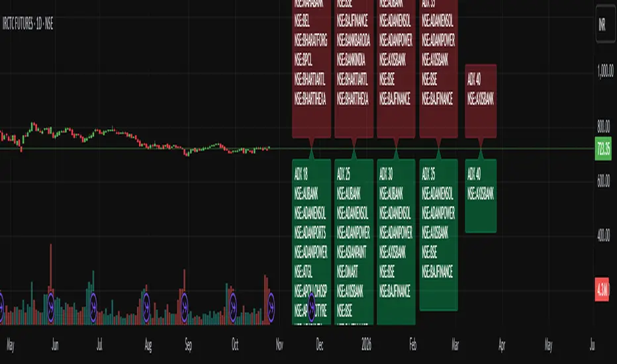Click the red 4.3M volume label
This screenshot has height=364, width=617.
pos(602,290)
